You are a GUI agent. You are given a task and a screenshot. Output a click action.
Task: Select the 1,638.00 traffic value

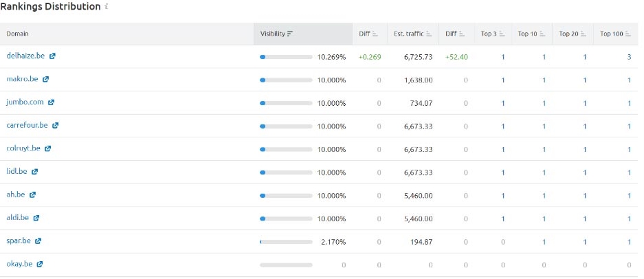pyautogui.click(x=418, y=80)
